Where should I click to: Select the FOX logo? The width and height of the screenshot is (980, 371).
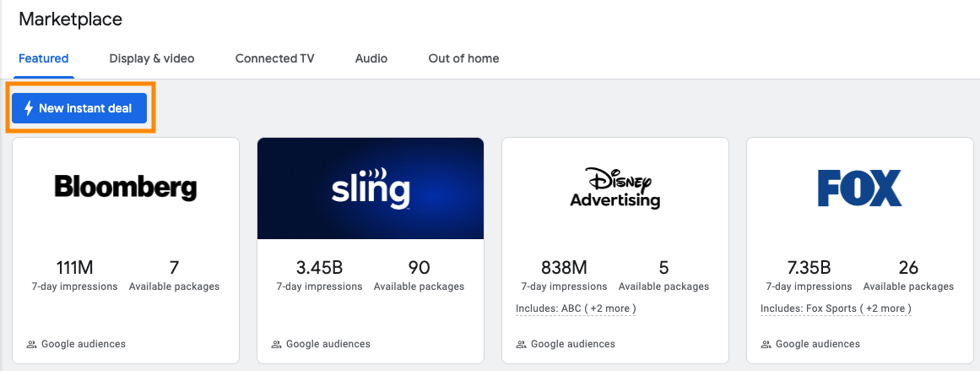(859, 188)
